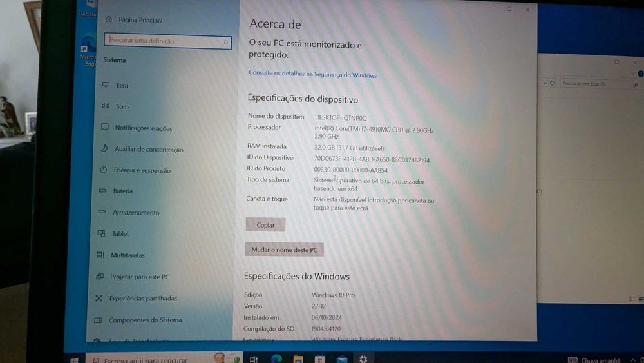Open Task View on taskbar

253,359
